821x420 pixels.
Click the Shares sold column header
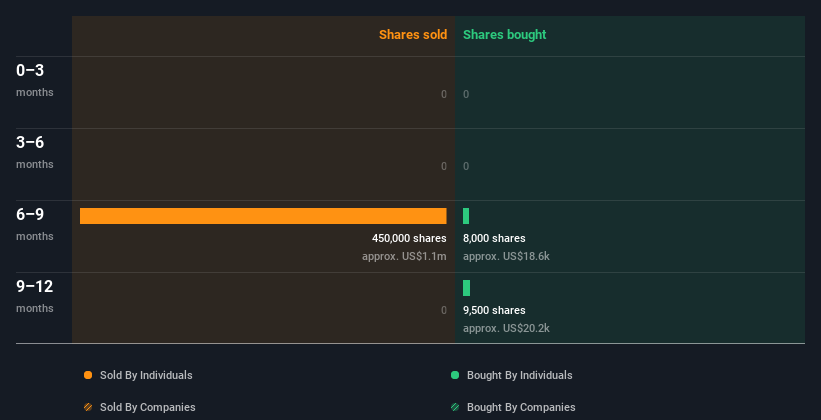click(x=413, y=35)
